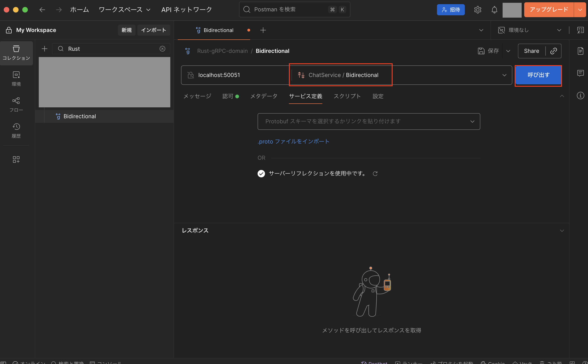This screenshot has height=364, width=588.
Task: Click the import .proto file link
Action: [293, 141]
